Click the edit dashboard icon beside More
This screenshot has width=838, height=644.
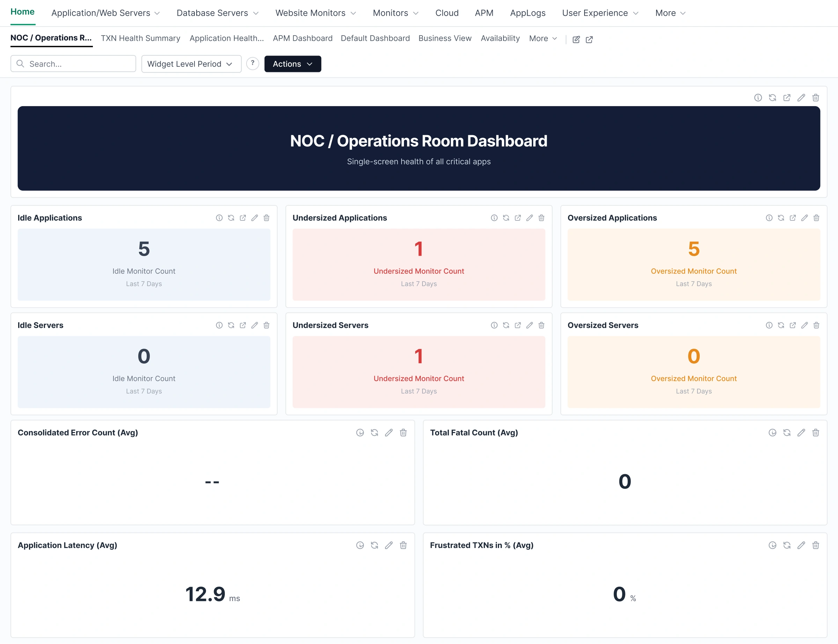[x=576, y=39]
